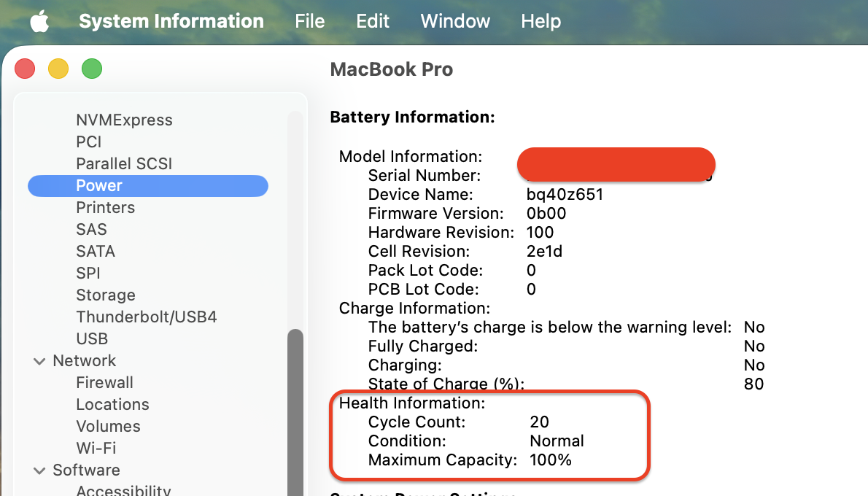Image resolution: width=868 pixels, height=496 pixels.
Task: Click the MacBook Pro window title
Action: pos(392,69)
